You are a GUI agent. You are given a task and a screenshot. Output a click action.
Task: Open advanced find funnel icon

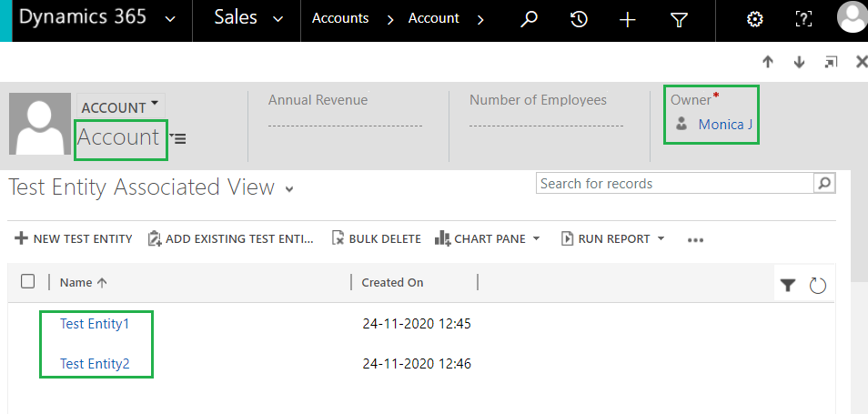pyautogui.click(x=679, y=21)
